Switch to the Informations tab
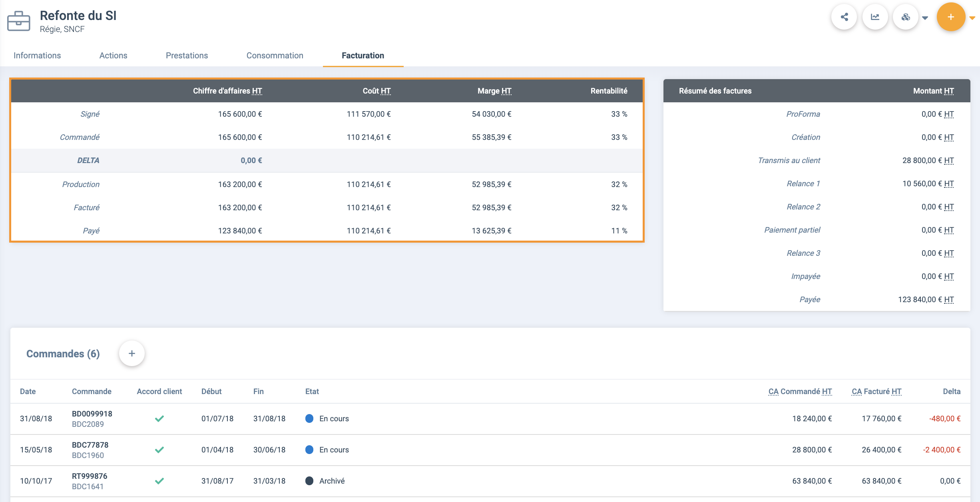This screenshot has width=980, height=502. click(37, 56)
